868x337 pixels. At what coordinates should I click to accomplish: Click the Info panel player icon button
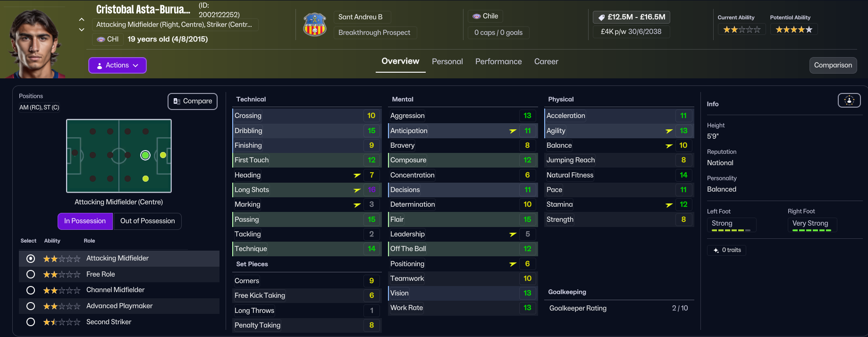(849, 100)
